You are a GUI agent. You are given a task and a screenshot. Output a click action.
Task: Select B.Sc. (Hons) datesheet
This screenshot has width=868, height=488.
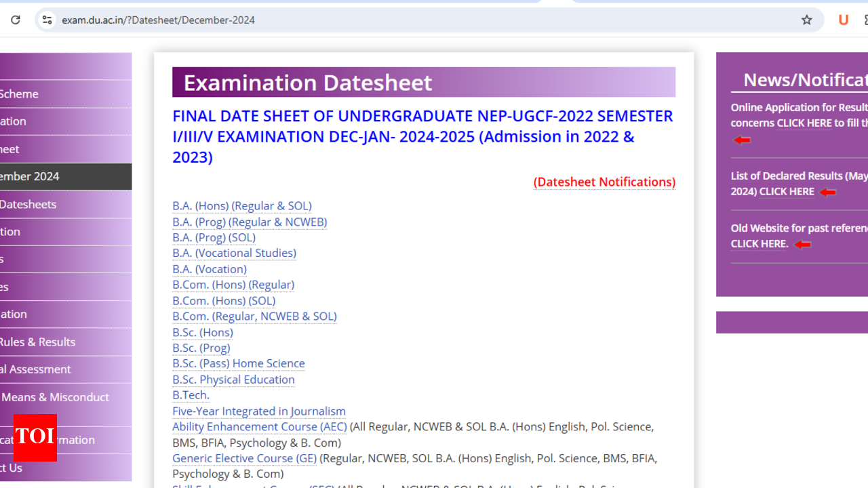pos(202,332)
